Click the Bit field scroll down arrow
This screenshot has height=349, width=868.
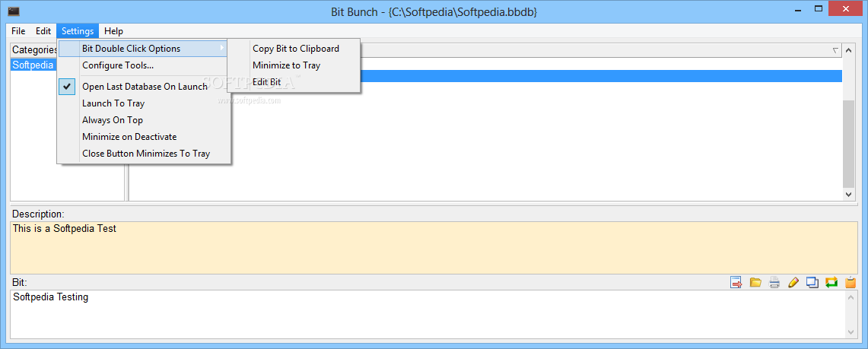851,332
